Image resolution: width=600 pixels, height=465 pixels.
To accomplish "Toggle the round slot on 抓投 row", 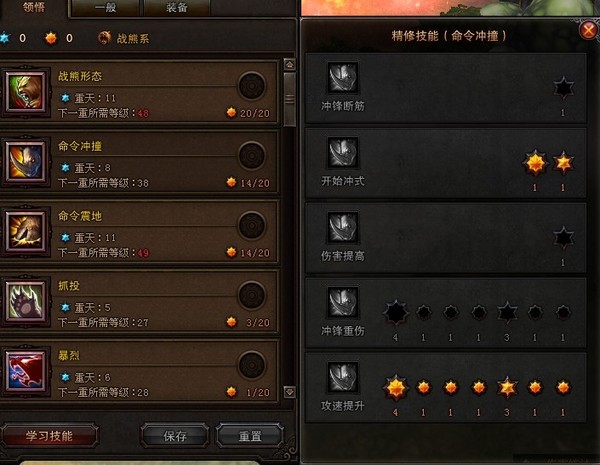I will coord(252,295).
